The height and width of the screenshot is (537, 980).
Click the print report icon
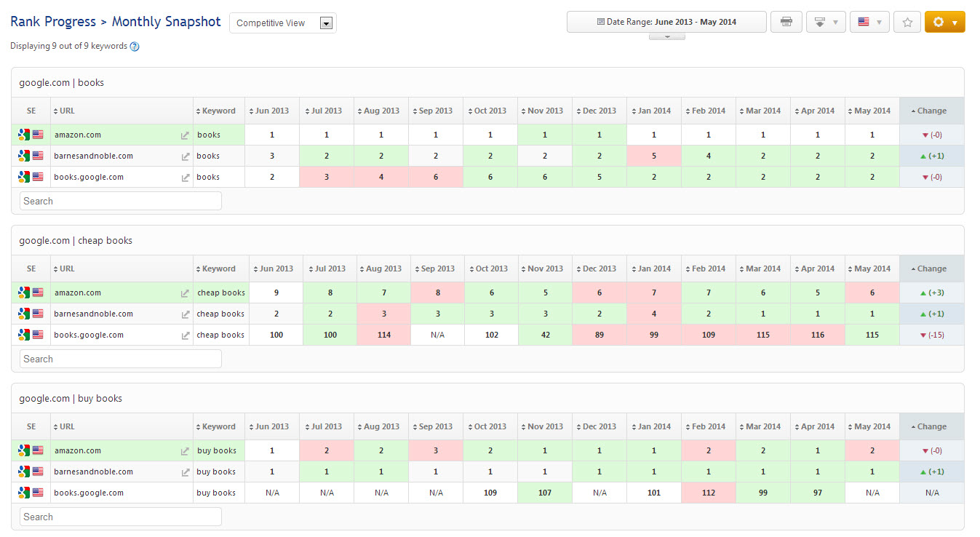(786, 22)
